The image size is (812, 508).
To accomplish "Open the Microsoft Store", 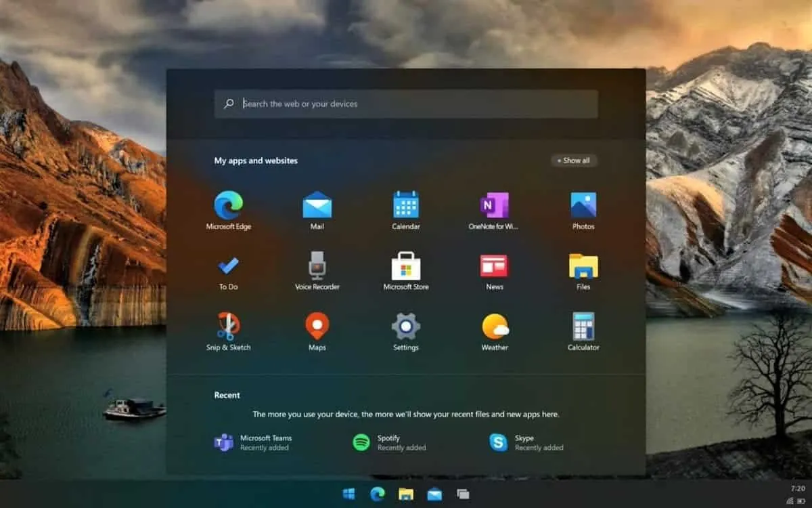I will tap(405, 266).
